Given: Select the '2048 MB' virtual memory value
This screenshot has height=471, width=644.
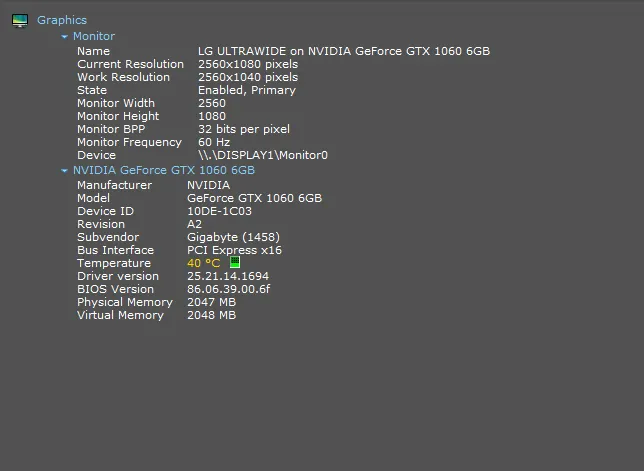Looking at the screenshot, I should click(x=212, y=315).
